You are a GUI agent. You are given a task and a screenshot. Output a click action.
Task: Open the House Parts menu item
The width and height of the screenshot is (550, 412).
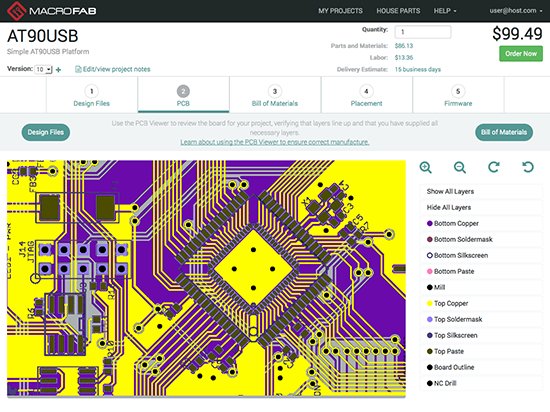point(398,11)
